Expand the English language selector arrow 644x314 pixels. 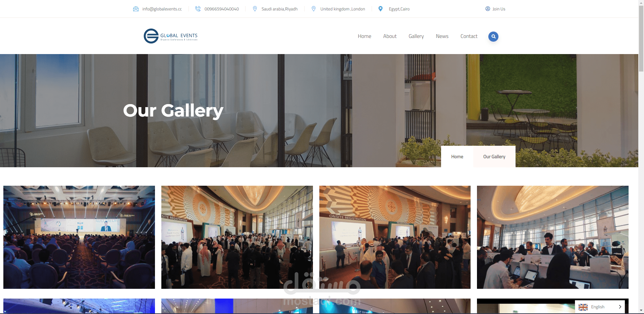click(620, 307)
